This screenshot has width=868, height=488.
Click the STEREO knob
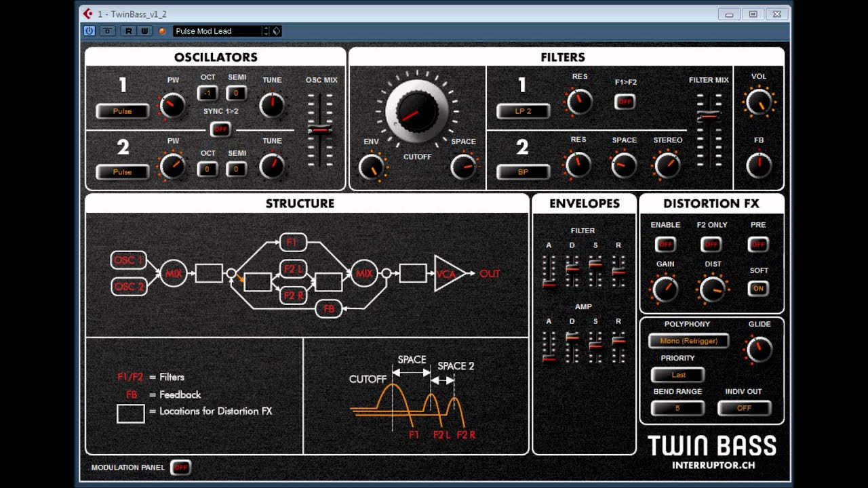[x=667, y=165]
